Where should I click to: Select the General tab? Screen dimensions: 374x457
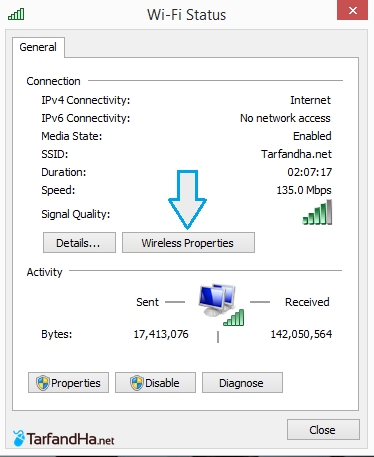[38, 47]
